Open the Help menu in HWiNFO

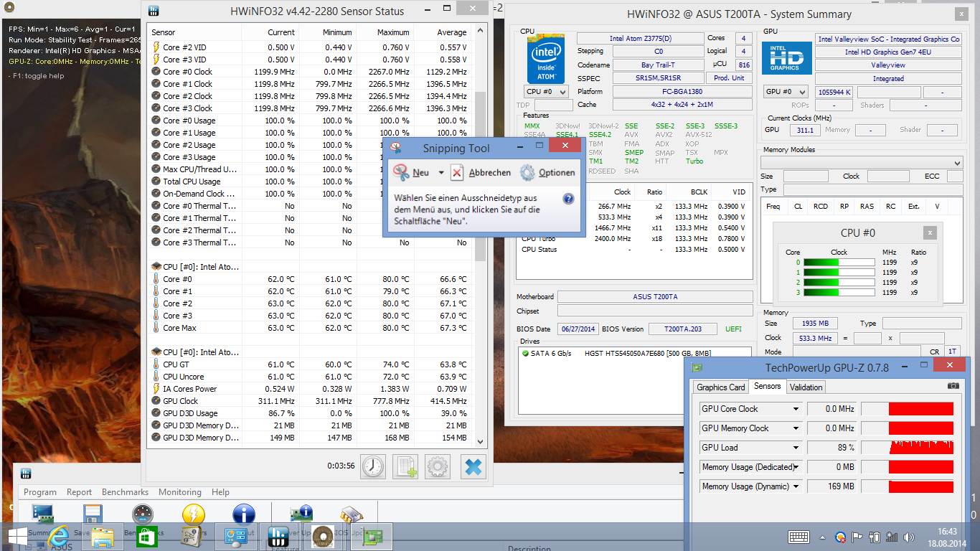[x=221, y=492]
